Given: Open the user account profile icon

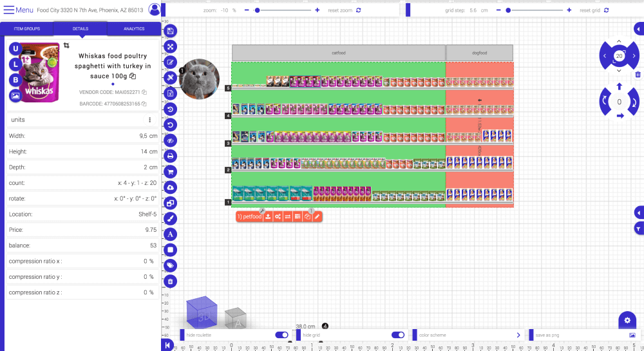Looking at the screenshot, I should point(155,10).
